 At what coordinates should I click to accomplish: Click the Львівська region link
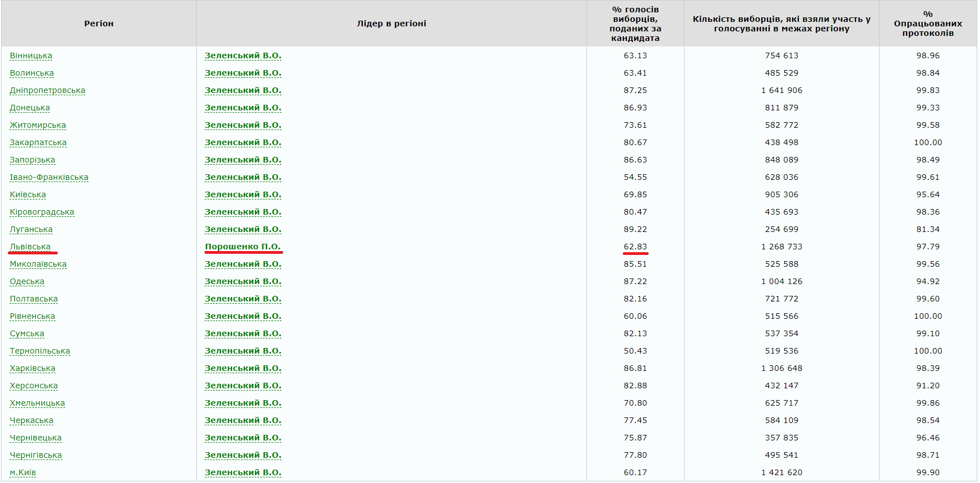pyautogui.click(x=30, y=247)
